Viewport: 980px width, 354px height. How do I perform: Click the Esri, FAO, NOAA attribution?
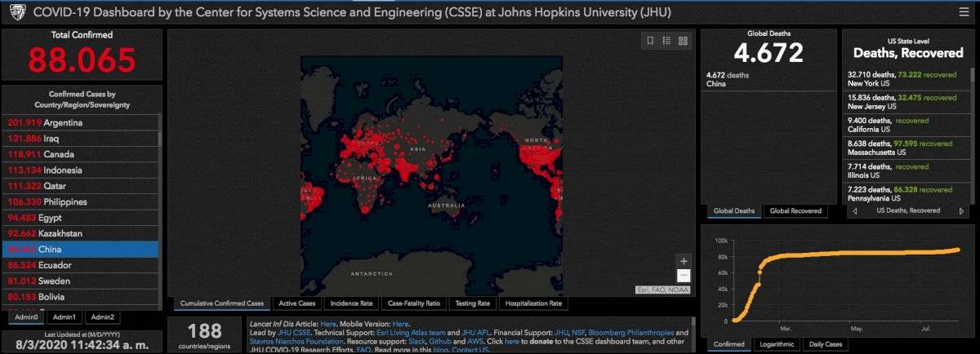pyautogui.click(x=665, y=290)
